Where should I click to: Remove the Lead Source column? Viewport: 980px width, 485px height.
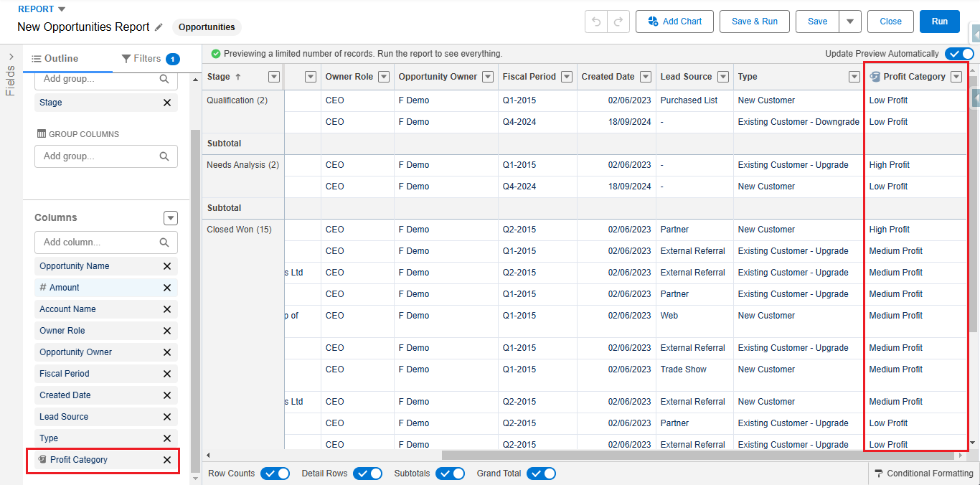pos(167,417)
